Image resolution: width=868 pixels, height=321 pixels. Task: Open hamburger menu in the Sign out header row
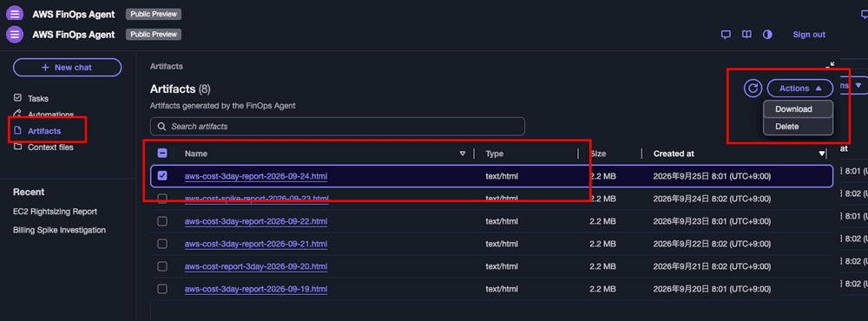[15, 35]
